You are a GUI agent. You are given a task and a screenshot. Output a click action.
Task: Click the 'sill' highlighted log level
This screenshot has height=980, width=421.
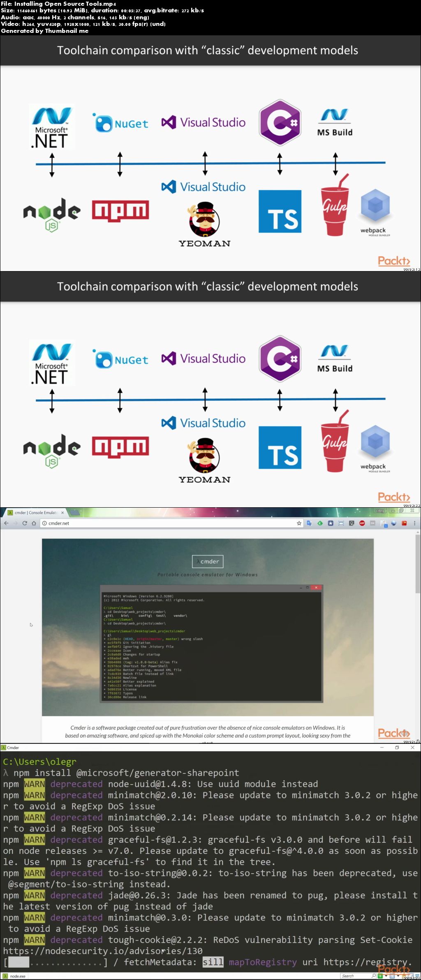pos(213,962)
